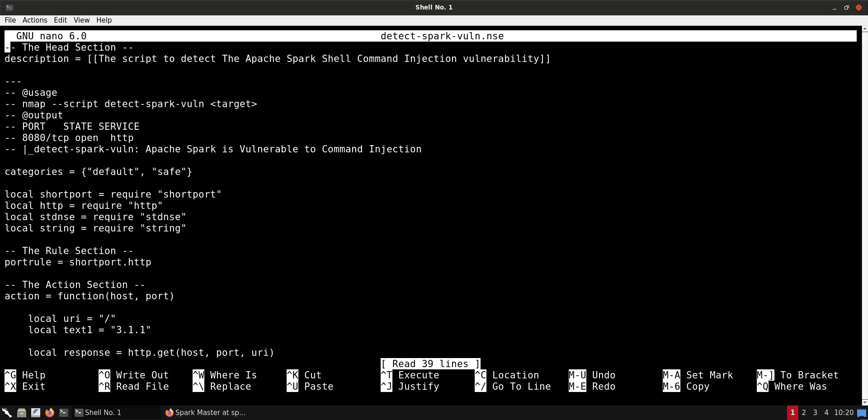Screen dimensions: 868x420
Task: Click the local shortport require line
Action: tap(113, 194)
